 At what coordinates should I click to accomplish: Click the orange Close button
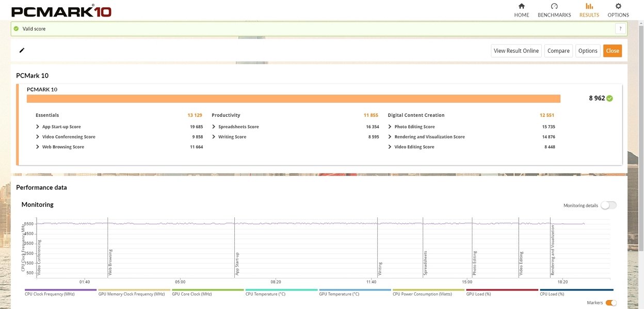tap(613, 51)
